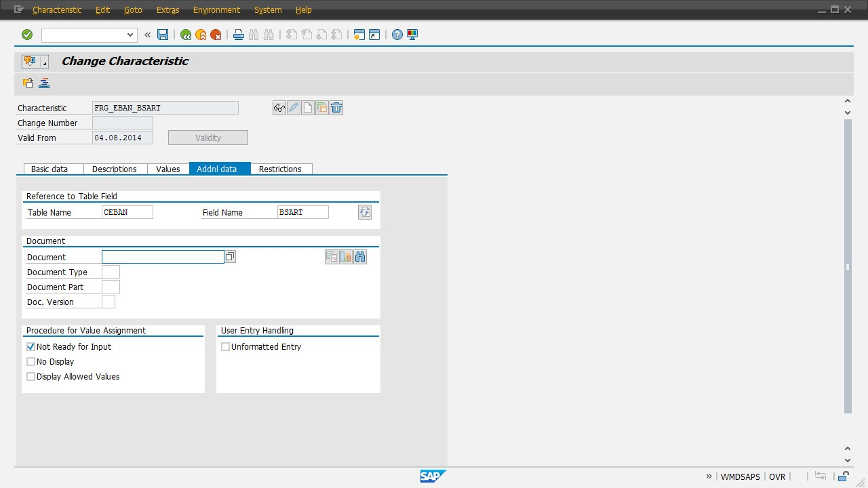Image resolution: width=868 pixels, height=488 pixels.
Task: Open the Extras menu
Action: pyautogui.click(x=167, y=9)
